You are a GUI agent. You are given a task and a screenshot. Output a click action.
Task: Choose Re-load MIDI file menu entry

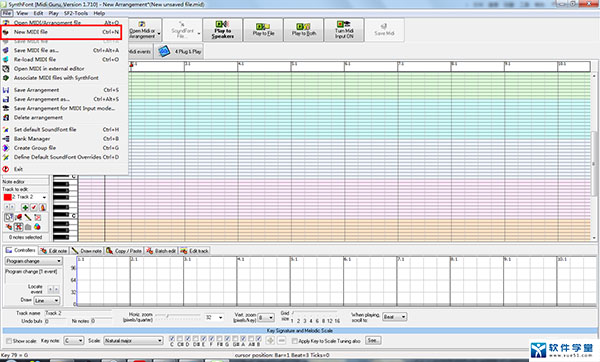(x=61, y=59)
